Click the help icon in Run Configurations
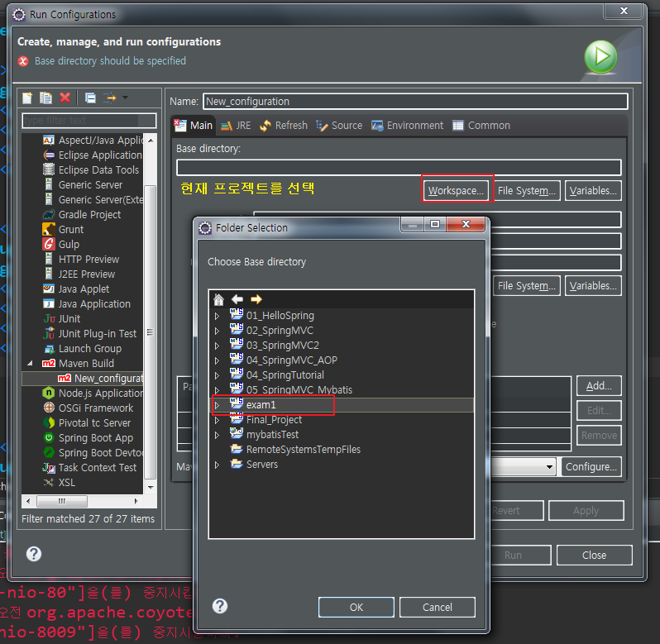This screenshot has height=644, width=660. coord(34,554)
